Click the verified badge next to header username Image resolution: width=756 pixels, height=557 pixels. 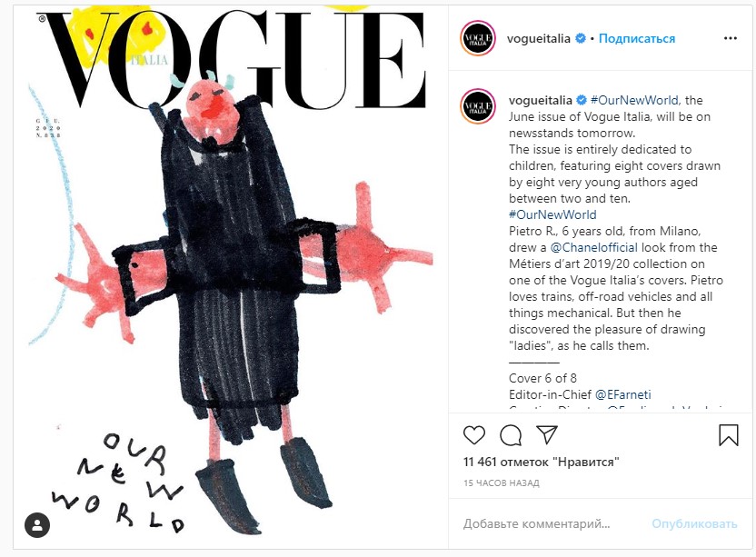pyautogui.click(x=581, y=38)
